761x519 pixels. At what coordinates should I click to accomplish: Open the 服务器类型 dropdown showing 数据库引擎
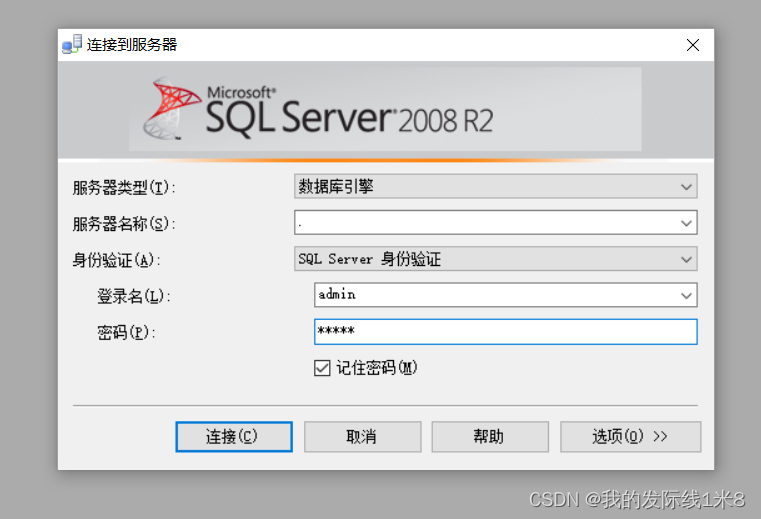click(x=496, y=186)
